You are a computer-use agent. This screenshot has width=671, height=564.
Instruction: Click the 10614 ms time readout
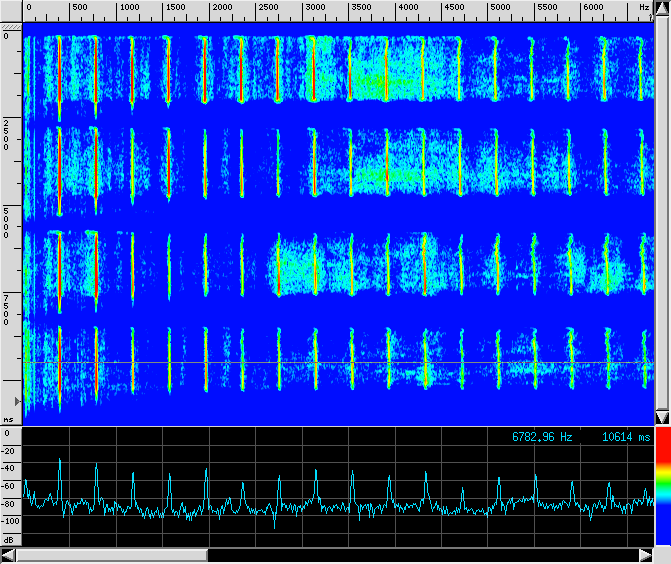tap(626, 437)
